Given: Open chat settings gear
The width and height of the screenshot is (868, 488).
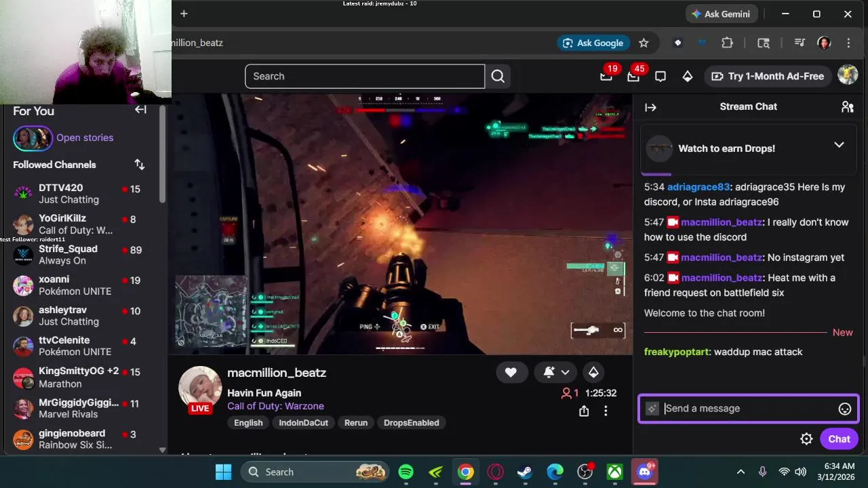Looking at the screenshot, I should point(806,439).
